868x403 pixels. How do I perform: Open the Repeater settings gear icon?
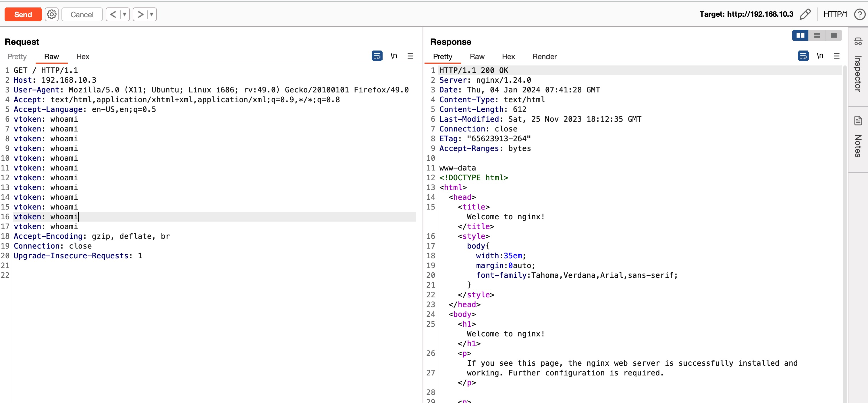point(51,14)
